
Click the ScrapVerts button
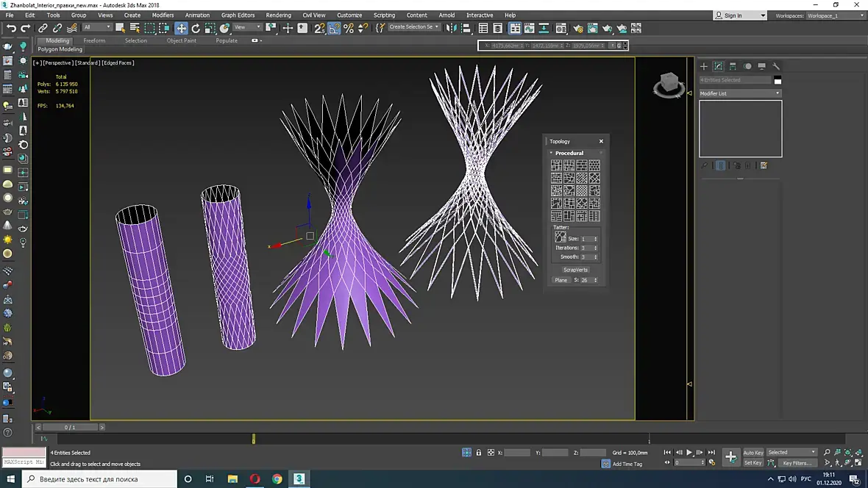(x=575, y=270)
